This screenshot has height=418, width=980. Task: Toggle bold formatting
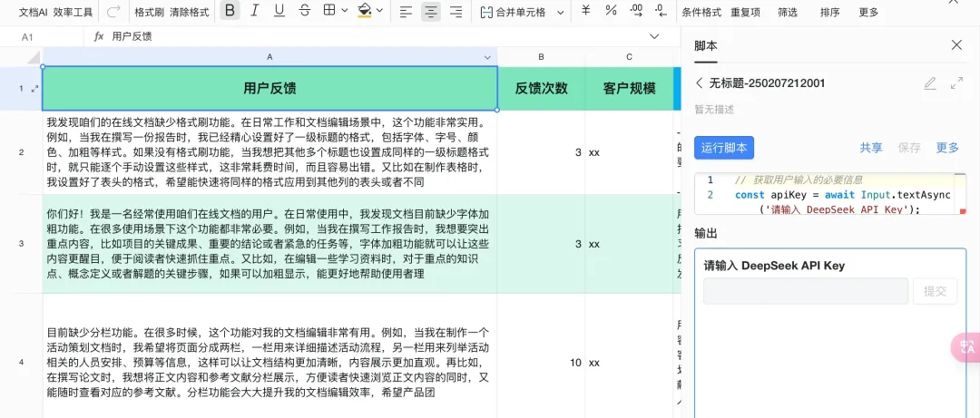click(x=230, y=11)
